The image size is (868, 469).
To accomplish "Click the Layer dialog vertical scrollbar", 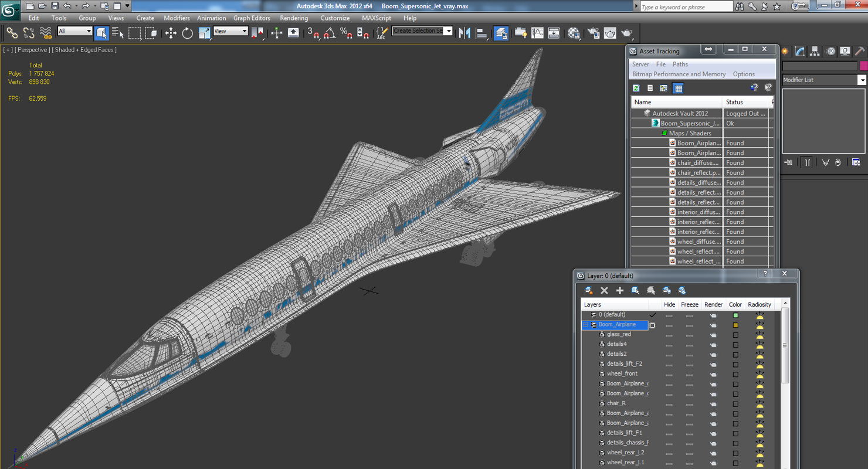I will tap(785, 346).
